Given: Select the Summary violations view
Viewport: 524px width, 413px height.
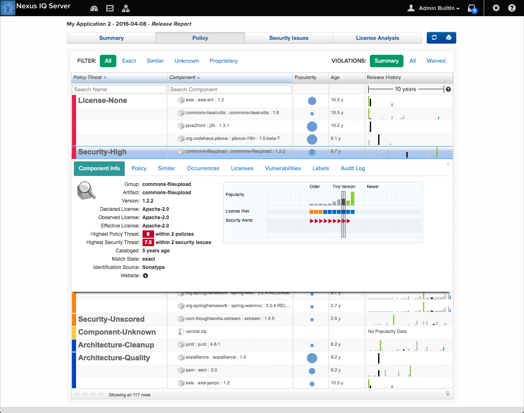Looking at the screenshot, I should click(387, 61).
